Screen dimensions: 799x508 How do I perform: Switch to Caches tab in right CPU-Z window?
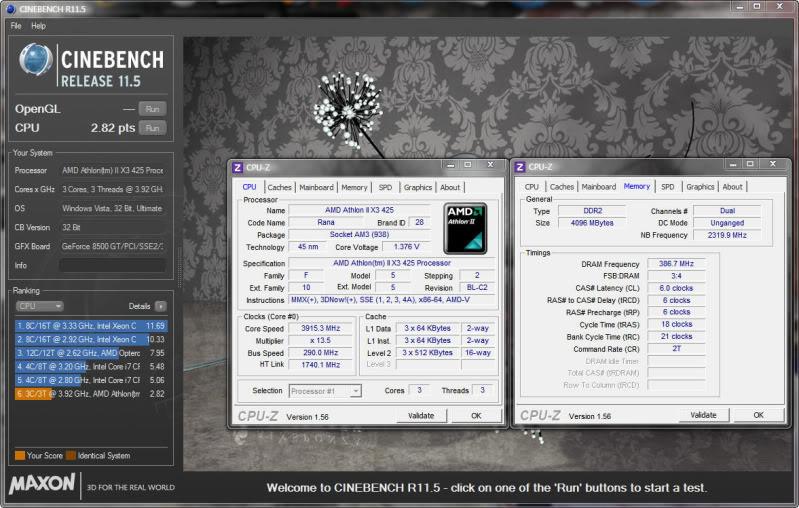(x=562, y=187)
